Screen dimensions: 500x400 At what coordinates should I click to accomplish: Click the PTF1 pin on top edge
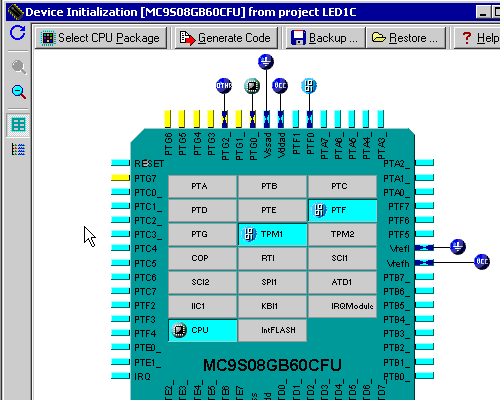coord(295,119)
